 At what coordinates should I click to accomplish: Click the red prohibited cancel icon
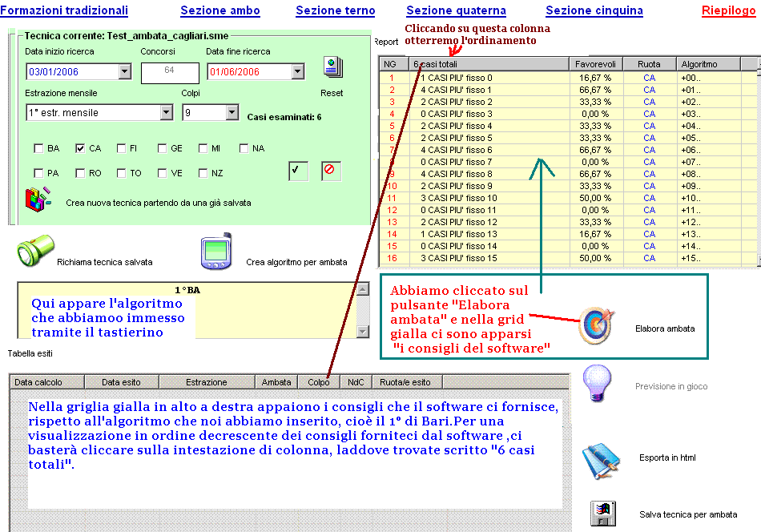tap(331, 171)
